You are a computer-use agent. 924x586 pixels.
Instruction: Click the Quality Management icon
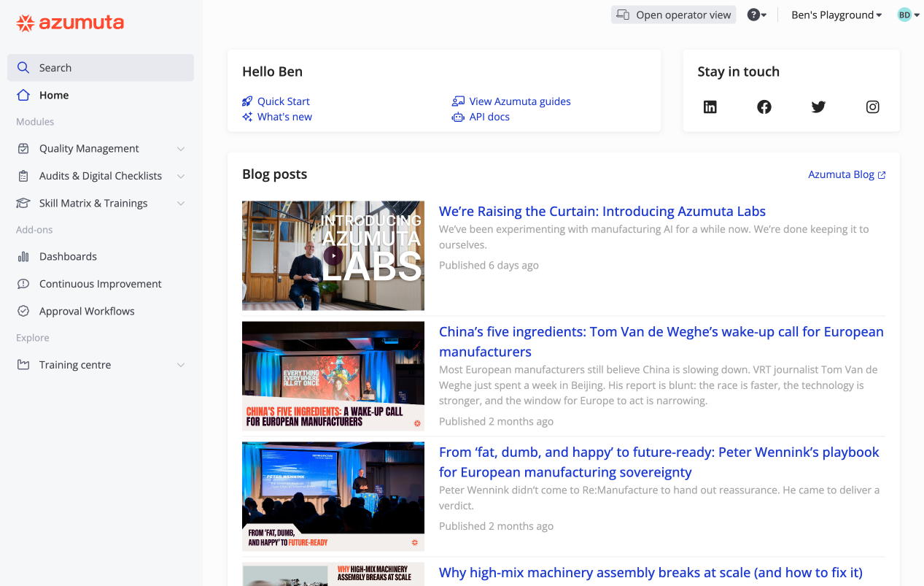pos(23,149)
